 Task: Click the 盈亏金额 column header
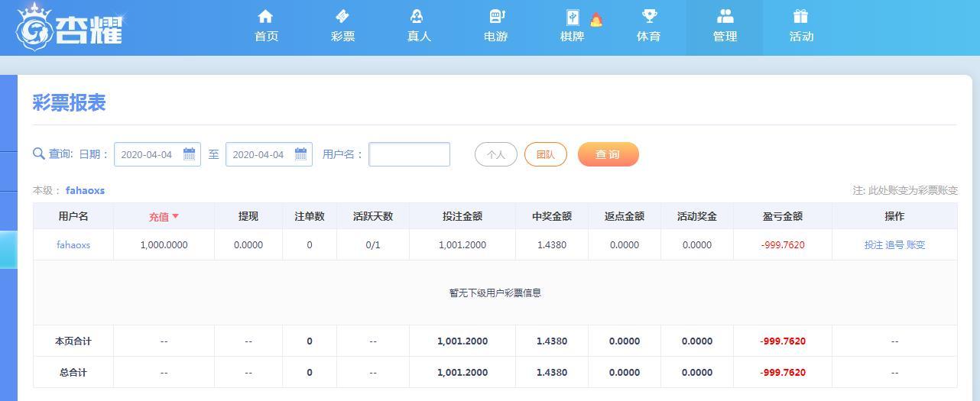pos(783,216)
